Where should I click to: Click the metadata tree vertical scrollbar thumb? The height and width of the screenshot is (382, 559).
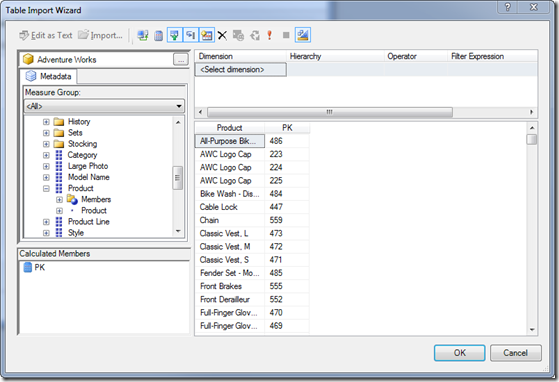tap(178, 177)
